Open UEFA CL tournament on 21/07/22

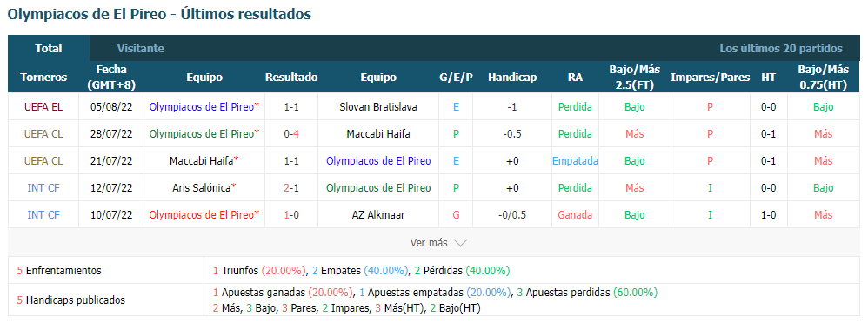(x=43, y=161)
